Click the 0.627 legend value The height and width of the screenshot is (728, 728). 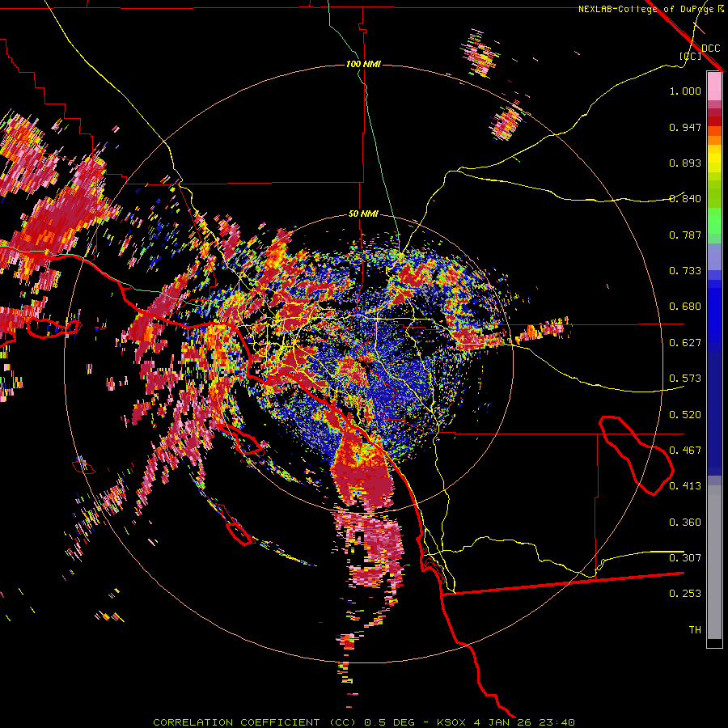[x=685, y=343]
